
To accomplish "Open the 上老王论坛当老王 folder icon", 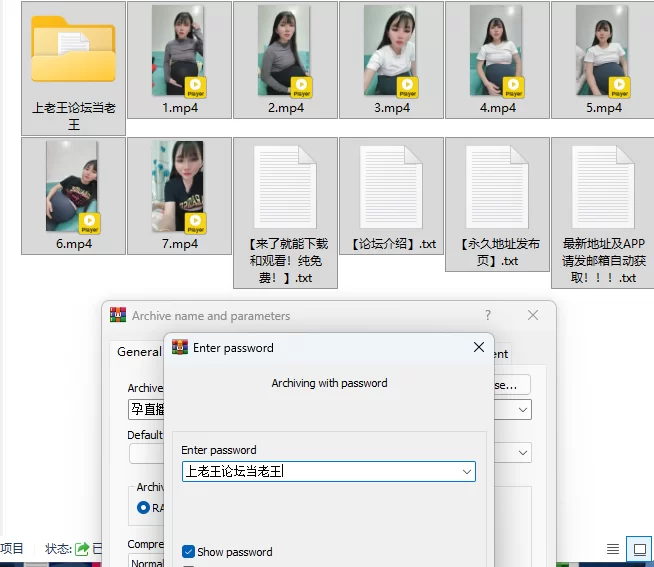I will click(x=73, y=50).
